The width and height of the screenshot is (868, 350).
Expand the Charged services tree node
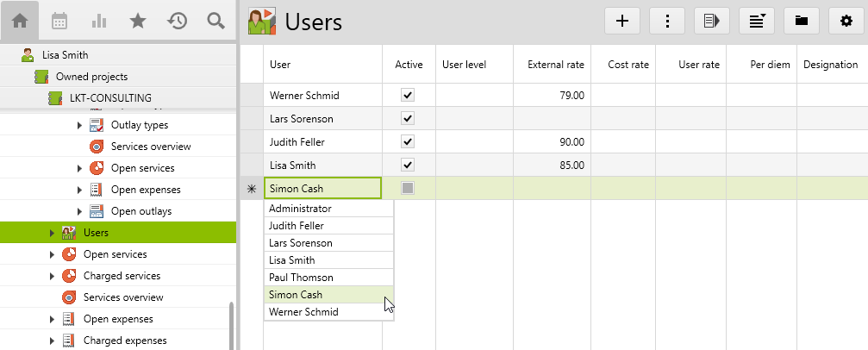(52, 276)
